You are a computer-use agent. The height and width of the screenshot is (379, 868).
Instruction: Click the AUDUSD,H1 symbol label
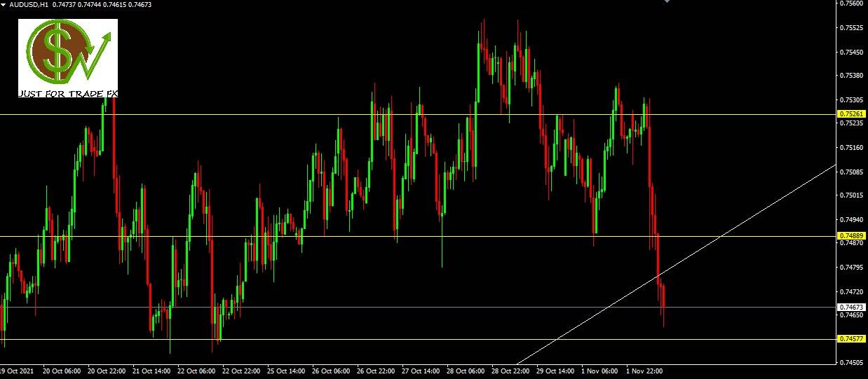(29, 4)
